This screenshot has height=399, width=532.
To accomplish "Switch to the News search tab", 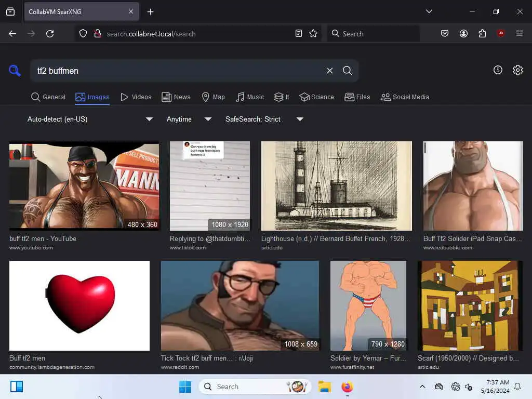I will [176, 97].
